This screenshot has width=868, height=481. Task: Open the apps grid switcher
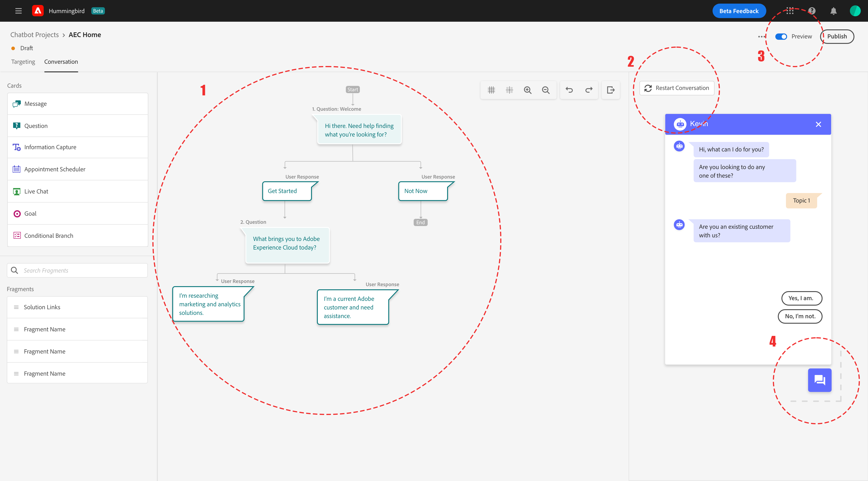point(790,11)
